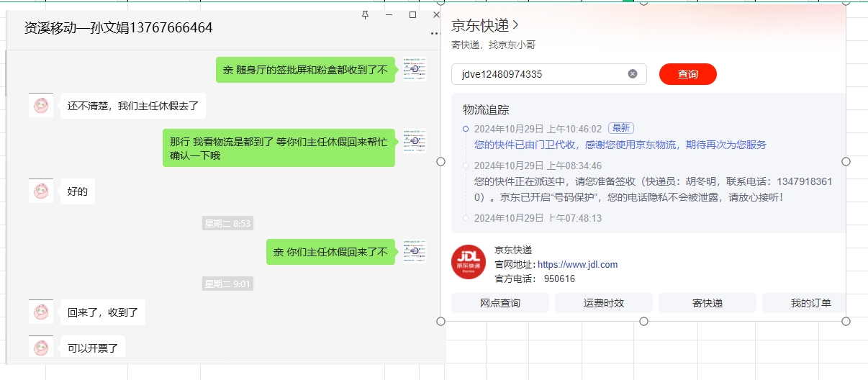Open 我的订单 my orders
The height and width of the screenshot is (380, 868).
[804, 303]
